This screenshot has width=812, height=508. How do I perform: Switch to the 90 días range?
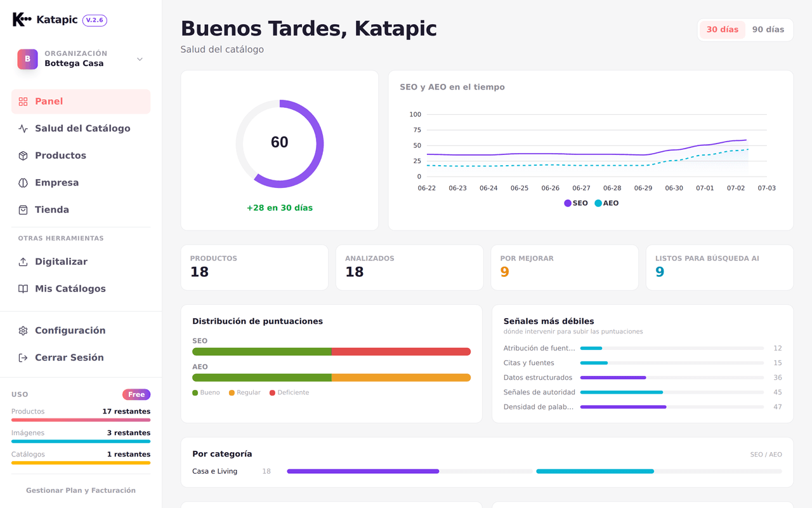click(x=768, y=30)
